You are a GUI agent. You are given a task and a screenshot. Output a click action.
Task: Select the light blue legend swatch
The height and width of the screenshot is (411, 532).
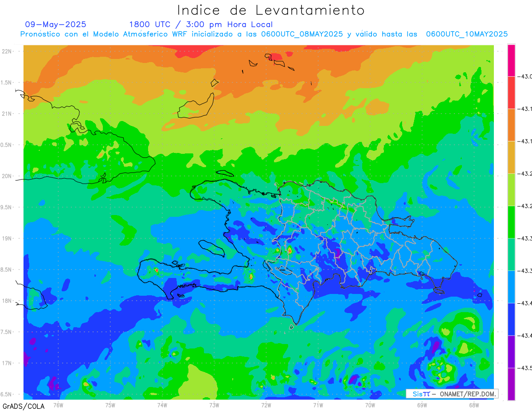(x=511, y=286)
